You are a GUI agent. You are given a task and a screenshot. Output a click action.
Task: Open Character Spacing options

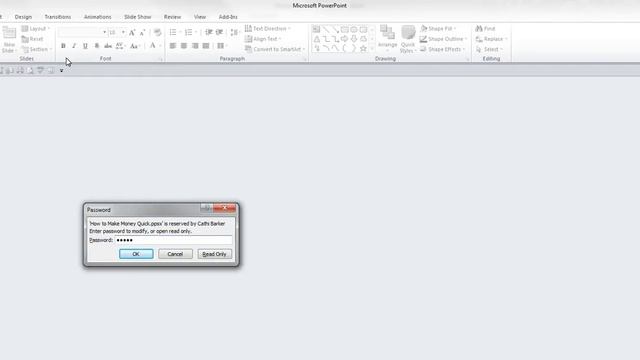pyautogui.click(x=120, y=46)
